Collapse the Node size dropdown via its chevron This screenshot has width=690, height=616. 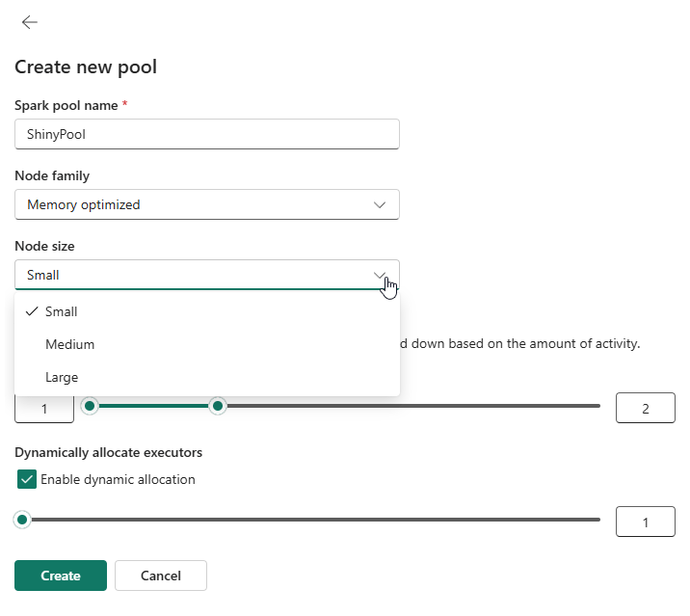(380, 275)
